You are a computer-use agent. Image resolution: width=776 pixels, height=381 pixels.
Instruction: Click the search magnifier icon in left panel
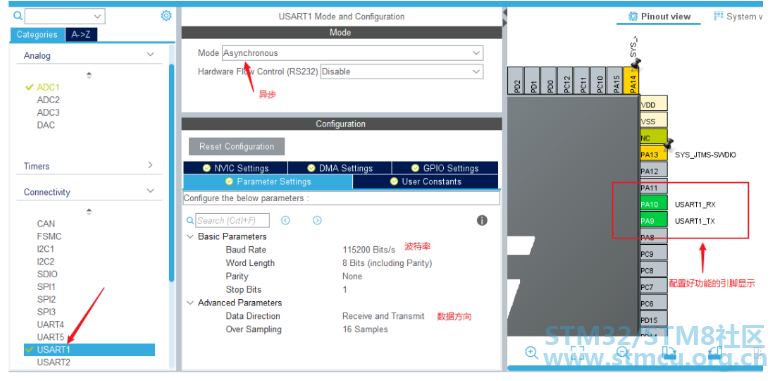18,16
